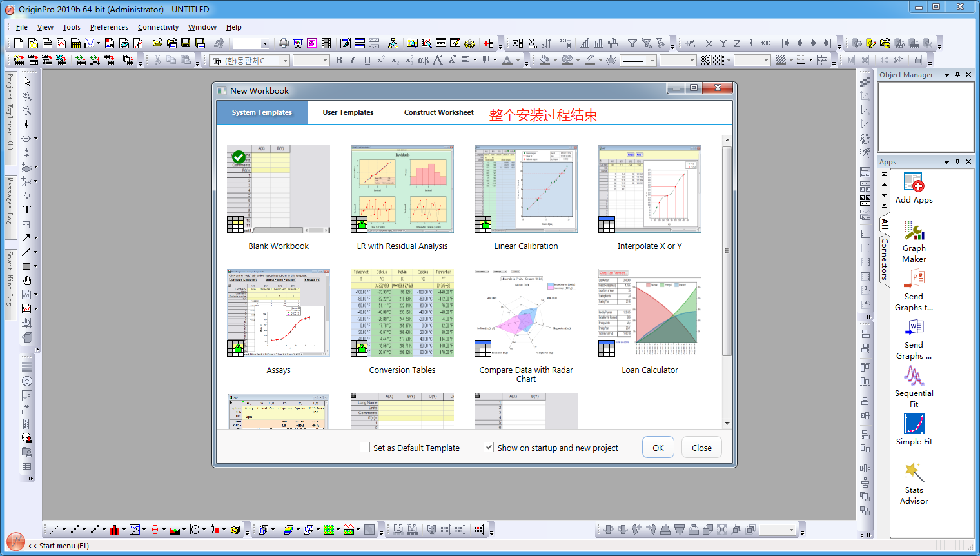Click the Print icon in toolbar

283,43
